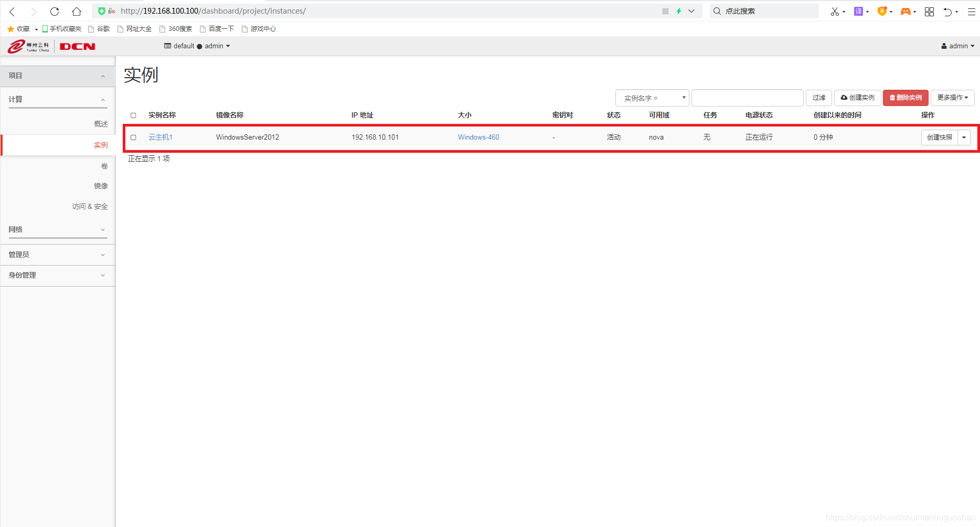
Task: Open the 云主机1 instance link
Action: point(161,138)
